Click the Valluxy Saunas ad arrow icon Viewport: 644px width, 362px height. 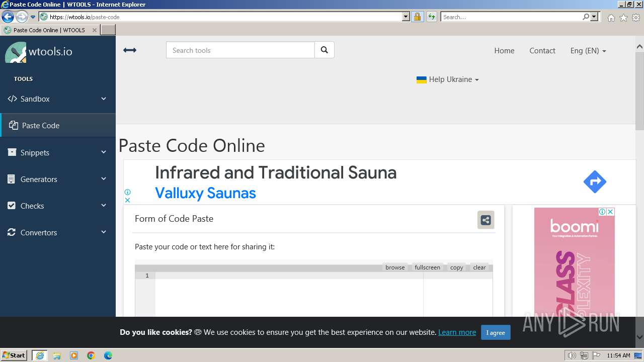[595, 182]
